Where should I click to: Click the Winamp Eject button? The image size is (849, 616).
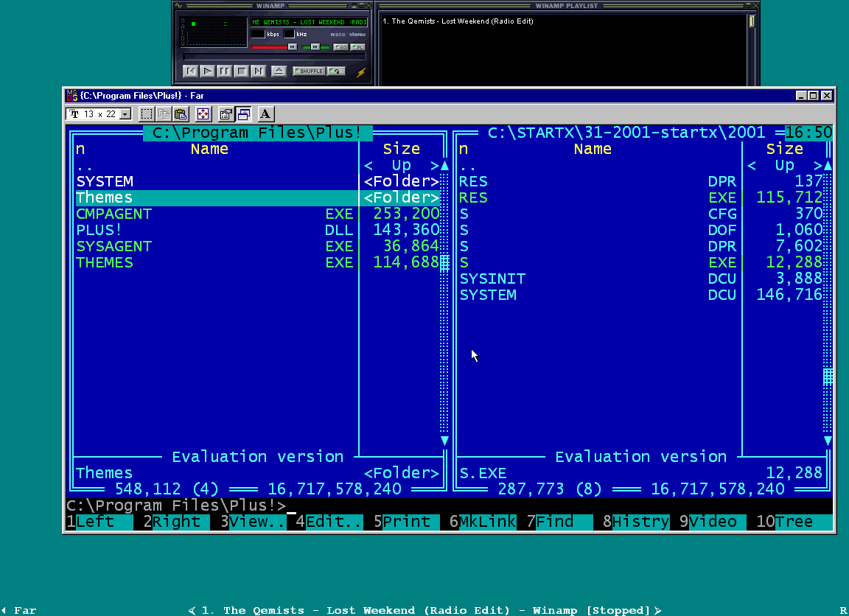click(x=279, y=71)
